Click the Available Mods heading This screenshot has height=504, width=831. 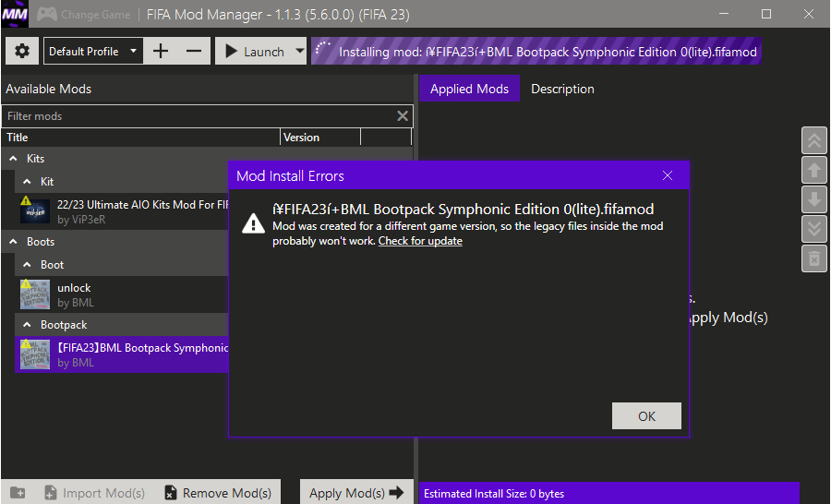click(x=49, y=89)
